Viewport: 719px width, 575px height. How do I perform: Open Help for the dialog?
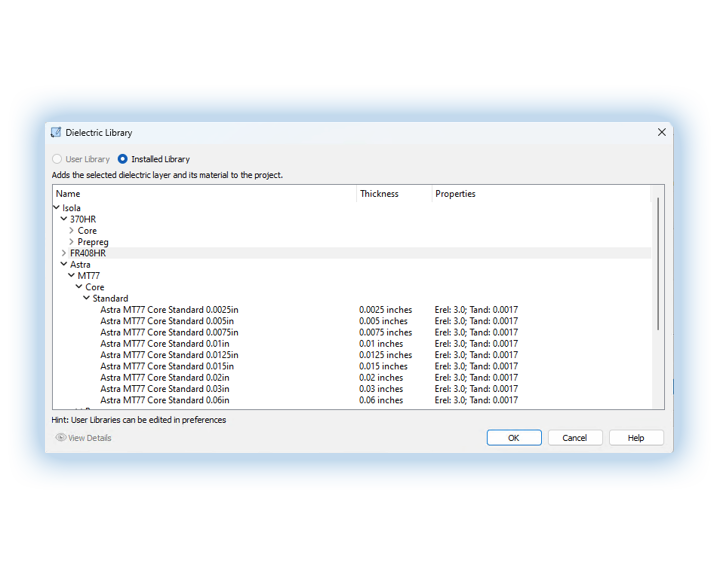pos(635,438)
